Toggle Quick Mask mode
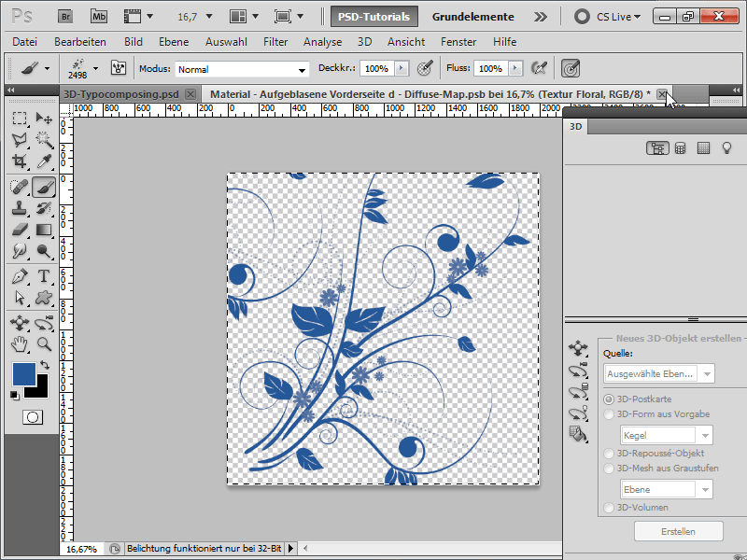The width and height of the screenshot is (747, 560). pos(33,417)
